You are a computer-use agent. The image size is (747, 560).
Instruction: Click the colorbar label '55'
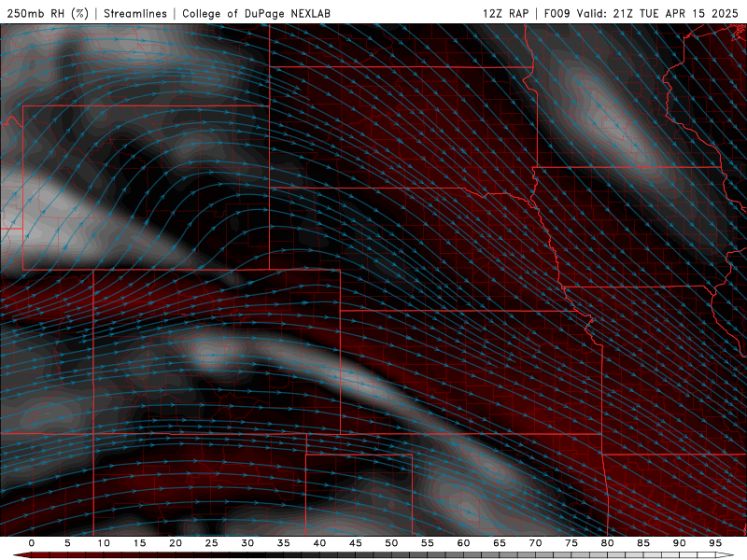[x=428, y=543]
